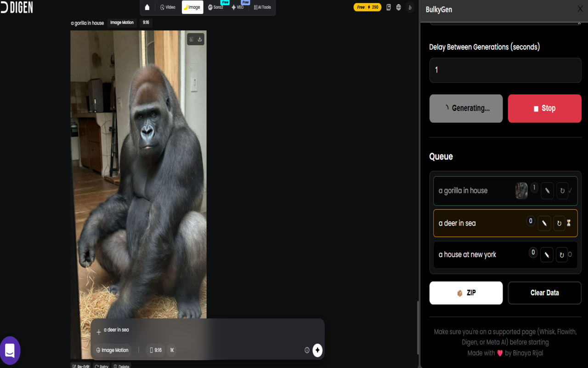Click pencil icon for 'a house at new york'
Viewport: 588px width, 368px height.
pos(547,254)
